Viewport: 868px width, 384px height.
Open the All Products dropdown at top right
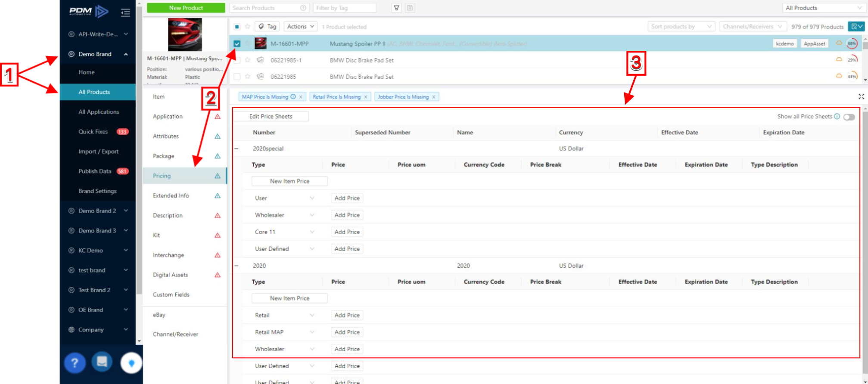(x=824, y=8)
